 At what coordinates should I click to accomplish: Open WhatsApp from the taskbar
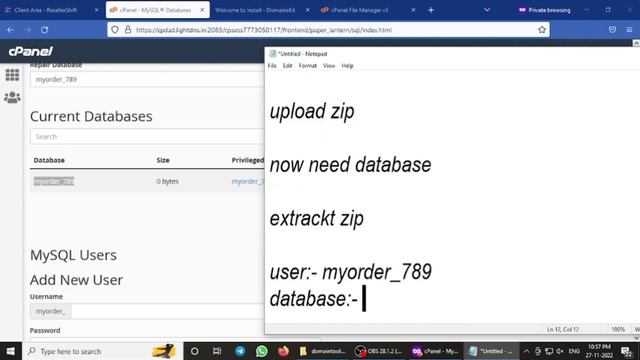click(262, 351)
